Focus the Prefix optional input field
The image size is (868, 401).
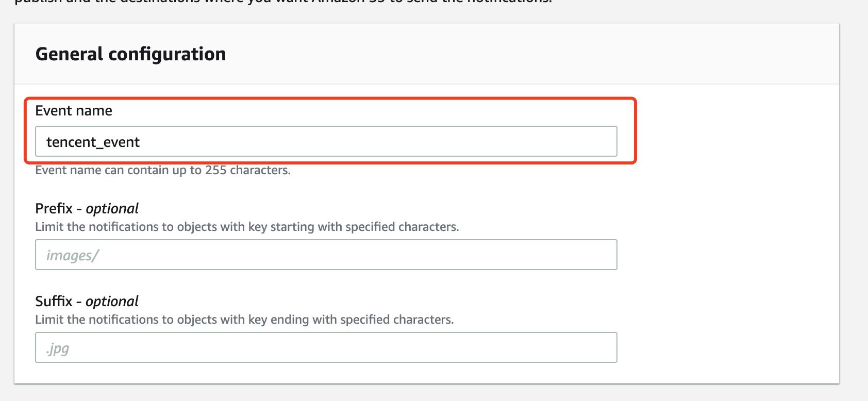tap(326, 255)
